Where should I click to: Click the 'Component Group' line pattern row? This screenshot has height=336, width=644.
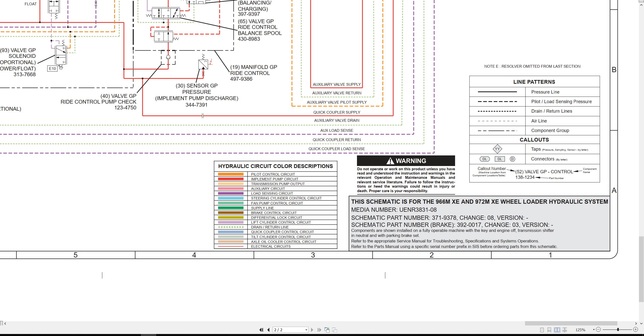[x=535, y=131]
